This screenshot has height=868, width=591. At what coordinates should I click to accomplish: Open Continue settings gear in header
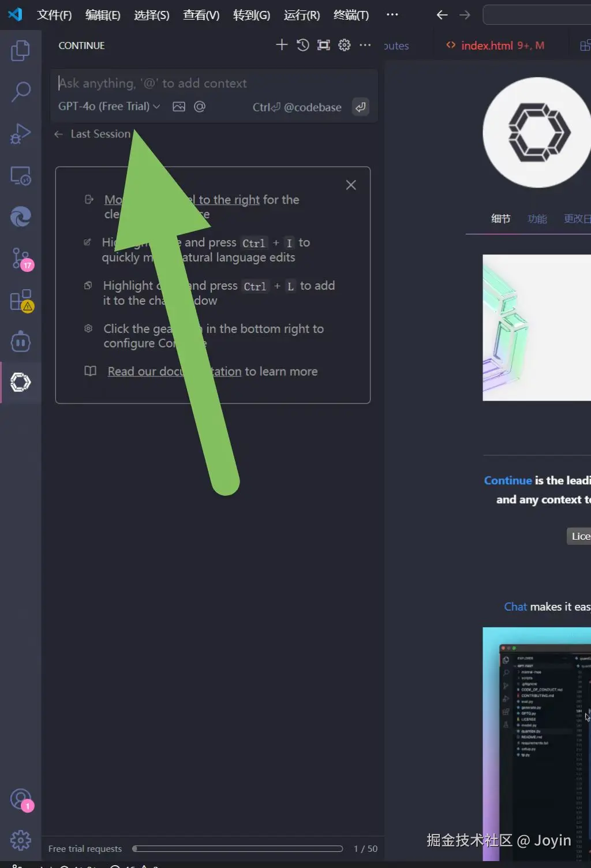pos(345,45)
